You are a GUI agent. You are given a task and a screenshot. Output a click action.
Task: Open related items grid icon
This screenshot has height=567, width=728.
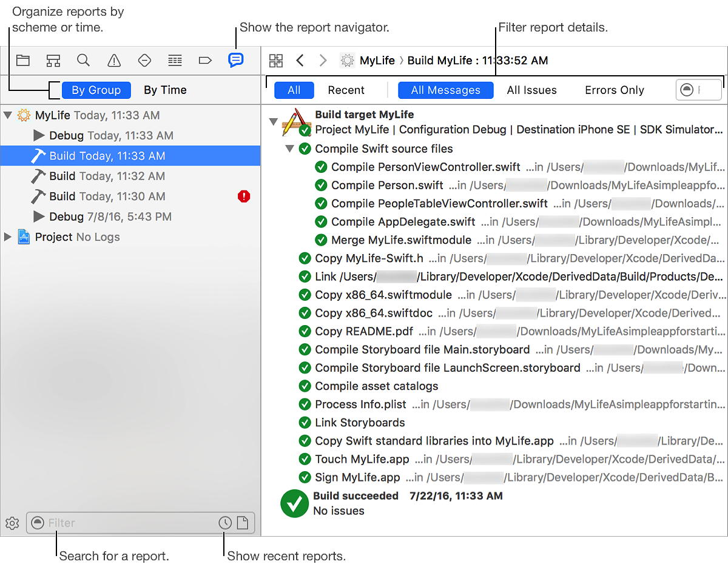(x=276, y=60)
